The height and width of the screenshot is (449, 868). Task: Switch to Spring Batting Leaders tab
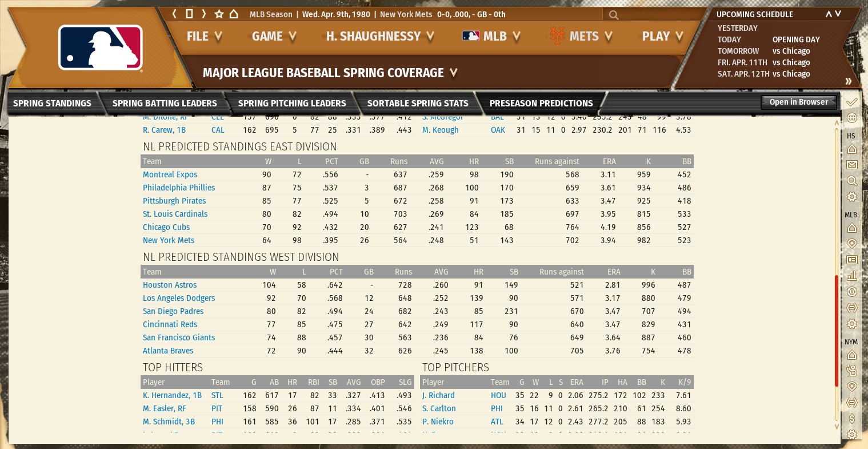(x=165, y=104)
